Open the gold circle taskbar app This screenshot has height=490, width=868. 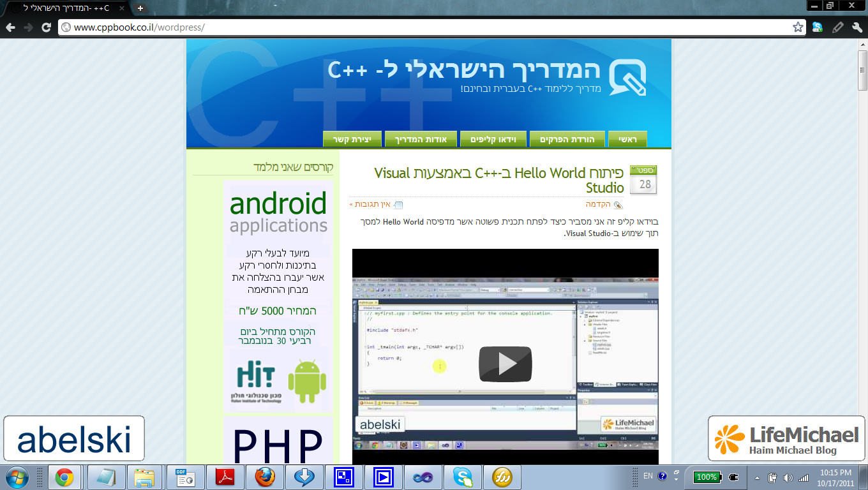502,477
